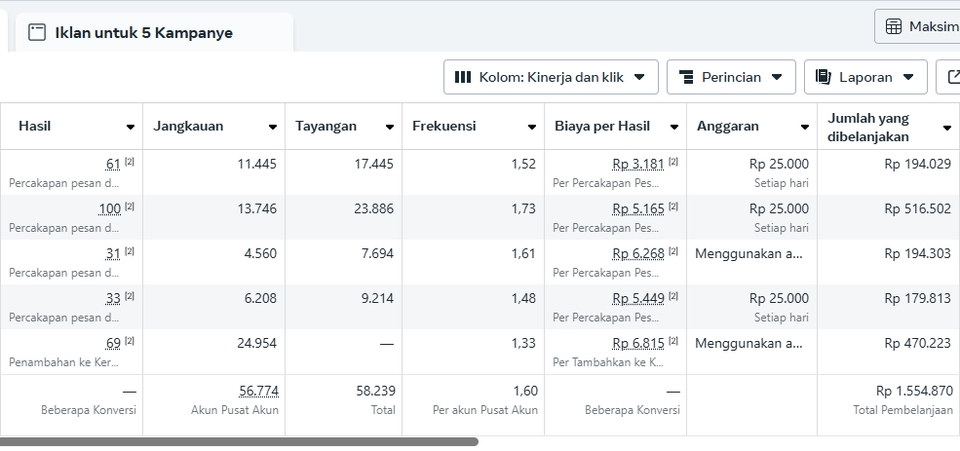Click the panel icon on Iklan untuk 5 Kampanye
Screen dimensions: 960x451
coord(37,32)
